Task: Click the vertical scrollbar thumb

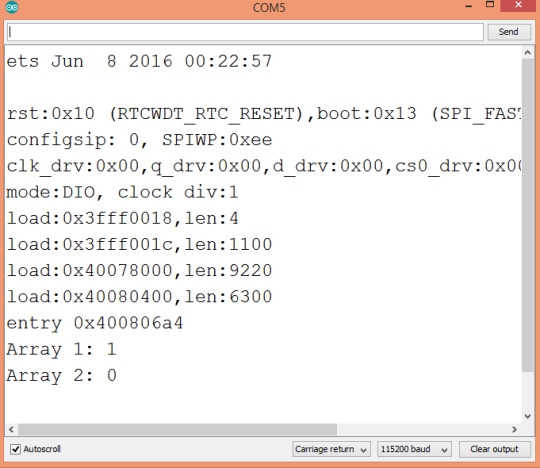Action: coord(528,215)
